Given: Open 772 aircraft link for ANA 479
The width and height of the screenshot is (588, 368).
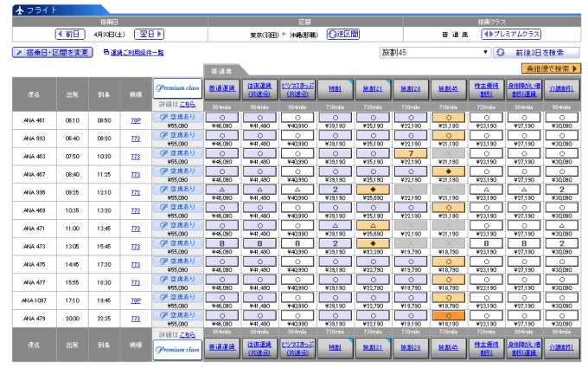Looking at the screenshot, I should click(x=136, y=319).
